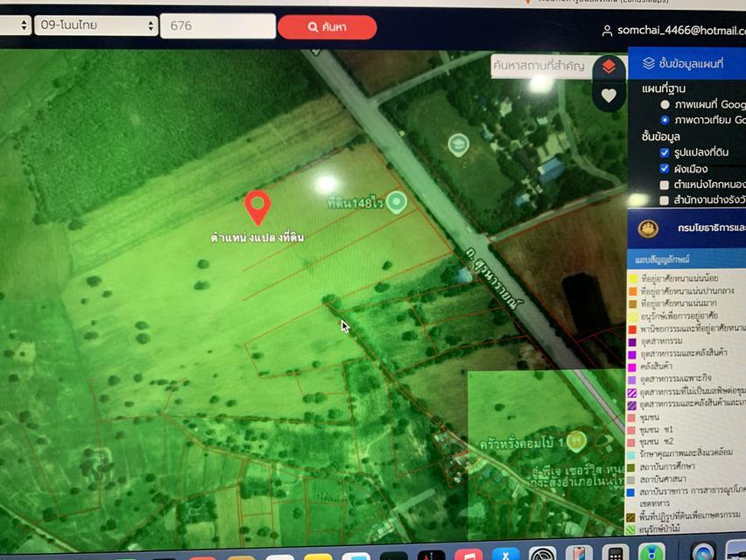Image resolution: width=746 pixels, height=560 pixels.
Task: Click the parcel number field showing 676
Action: 218,25
